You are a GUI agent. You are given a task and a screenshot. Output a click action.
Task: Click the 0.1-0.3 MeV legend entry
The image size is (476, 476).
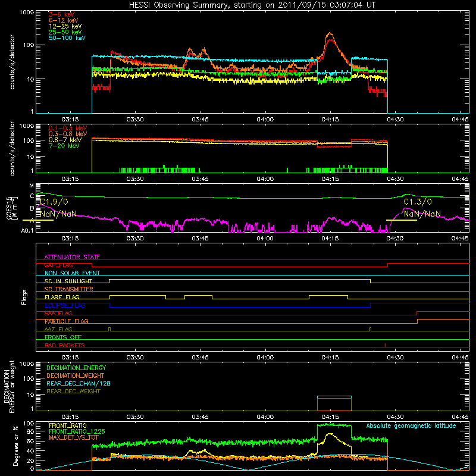click(x=68, y=128)
